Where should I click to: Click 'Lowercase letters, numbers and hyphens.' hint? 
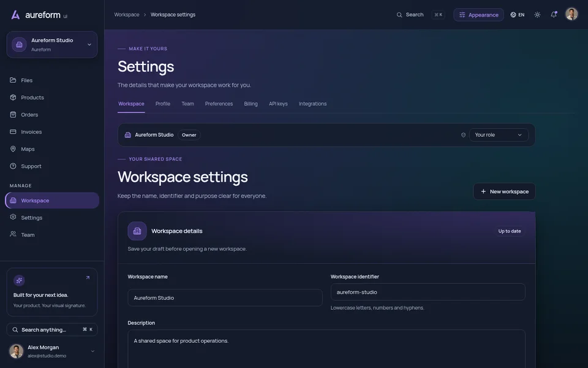[377, 308]
